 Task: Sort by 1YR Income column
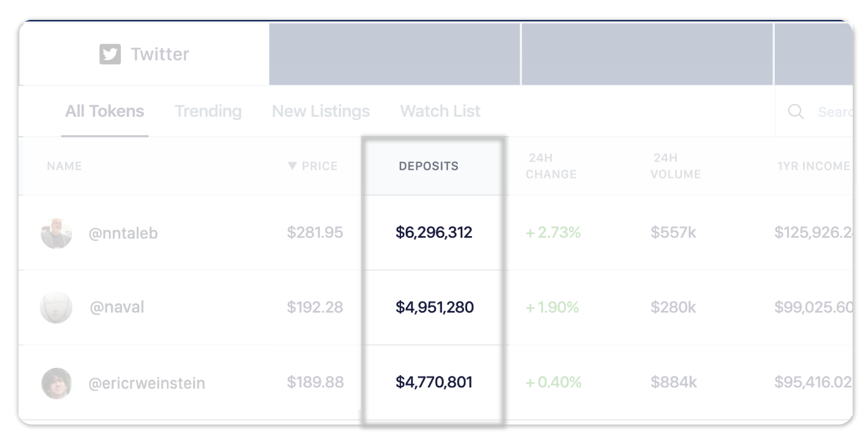pos(814,166)
